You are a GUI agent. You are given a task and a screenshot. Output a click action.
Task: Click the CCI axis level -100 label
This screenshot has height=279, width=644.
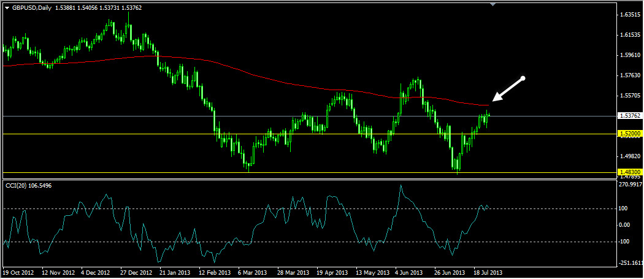pyautogui.click(x=624, y=242)
